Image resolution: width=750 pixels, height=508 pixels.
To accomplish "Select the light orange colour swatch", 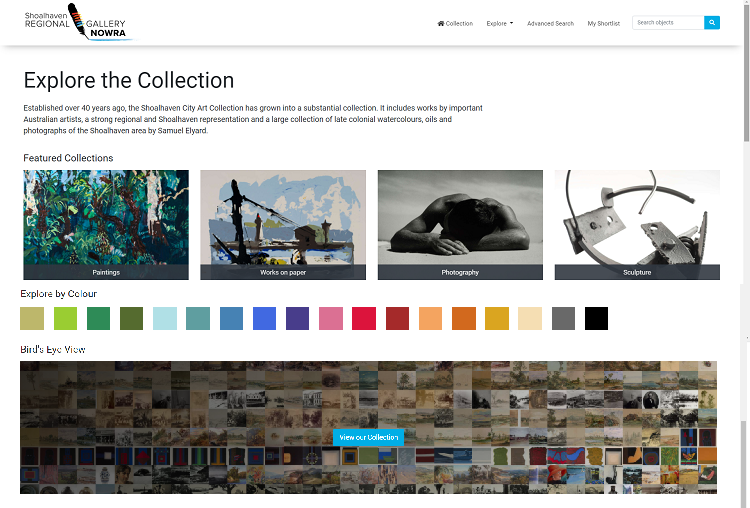I will [430, 319].
